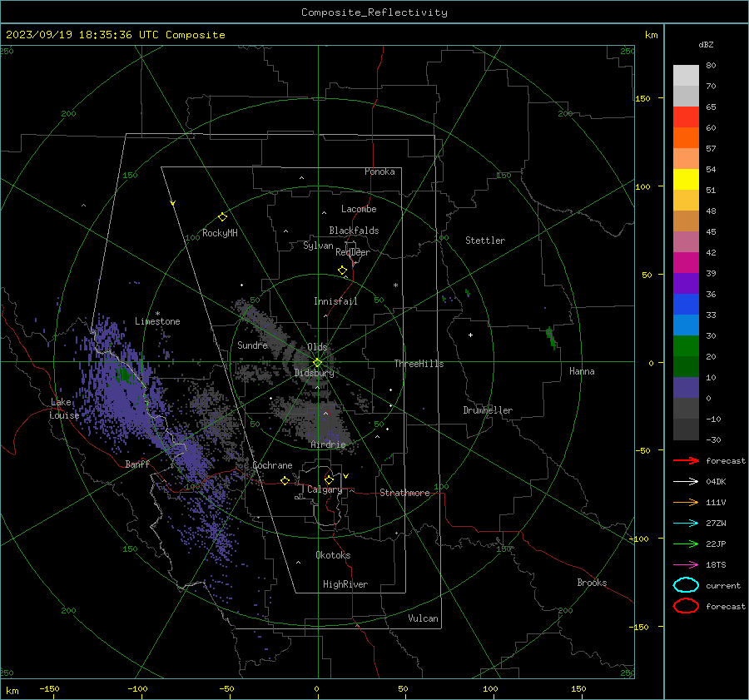Click the Stettler label
This screenshot has width=749, height=700.
tap(485, 241)
